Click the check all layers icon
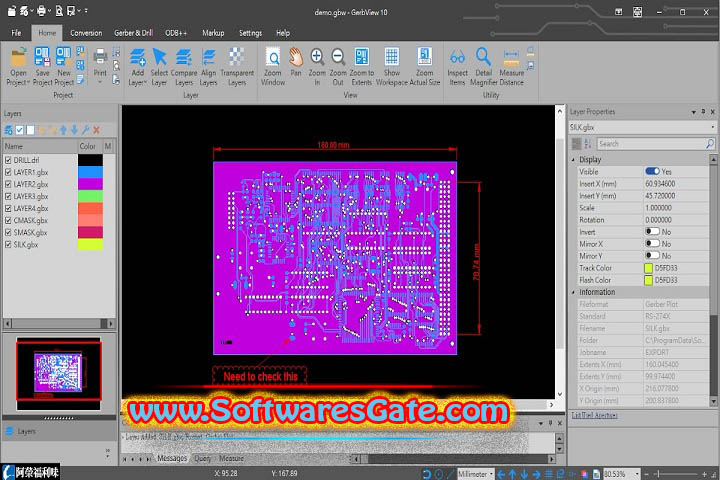 pos(19,130)
